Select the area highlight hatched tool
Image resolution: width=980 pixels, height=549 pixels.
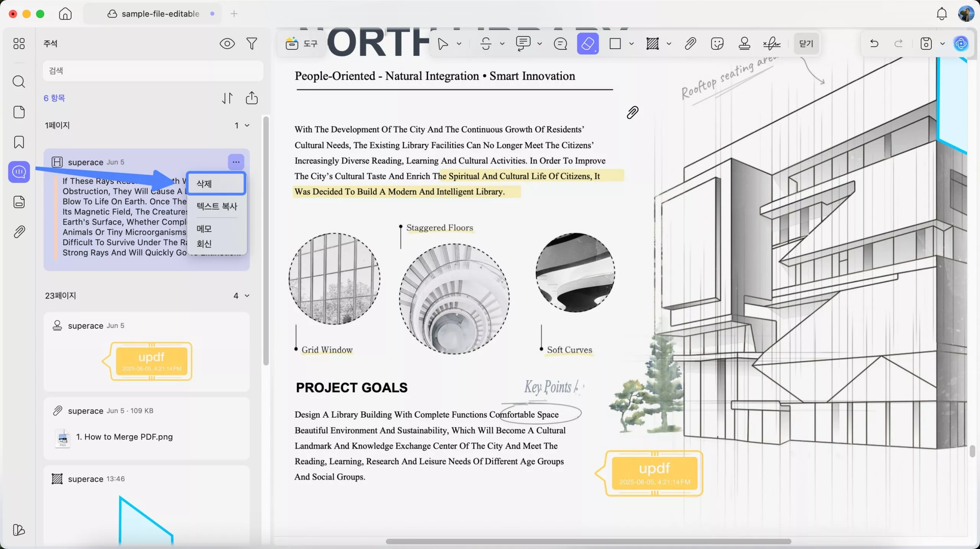coord(652,44)
